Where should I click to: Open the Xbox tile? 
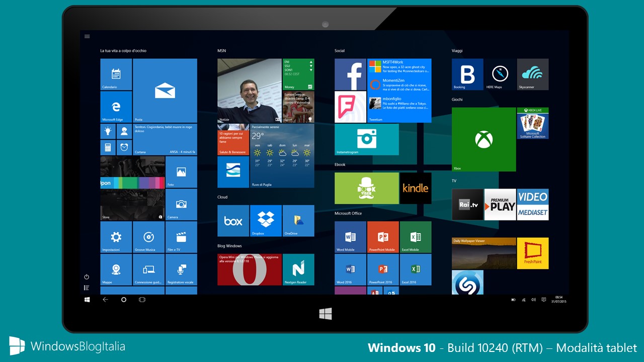484,139
